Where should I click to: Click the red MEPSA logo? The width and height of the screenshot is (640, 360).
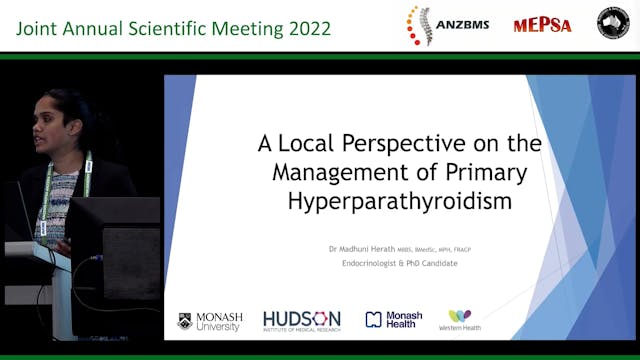point(542,25)
